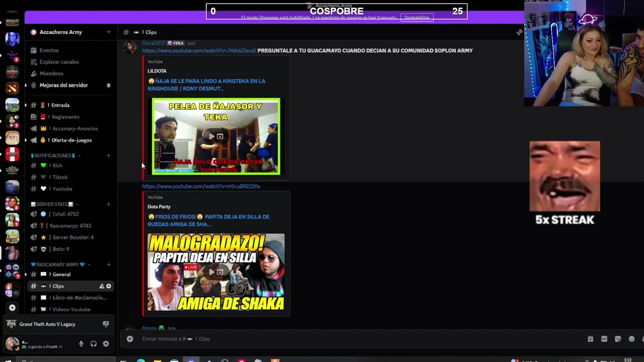Open the Videos-Youtube channel

pos(71,310)
